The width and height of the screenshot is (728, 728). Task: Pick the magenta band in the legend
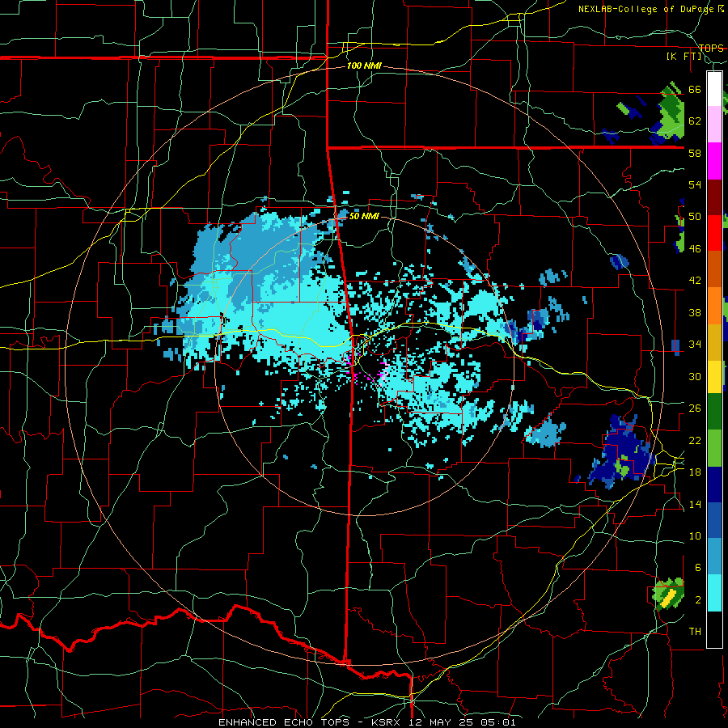(714, 161)
